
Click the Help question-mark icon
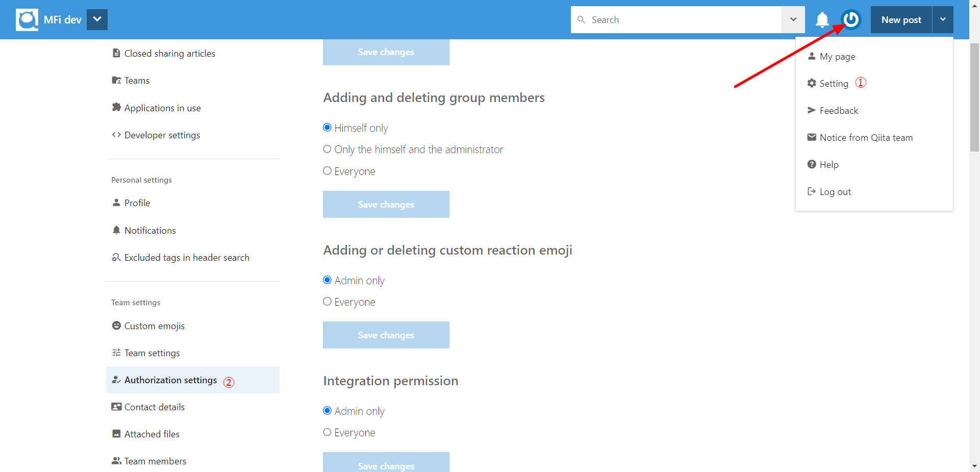812,164
